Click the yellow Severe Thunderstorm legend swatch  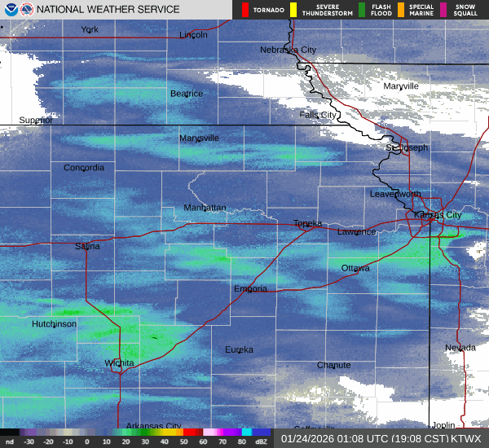[x=293, y=10]
